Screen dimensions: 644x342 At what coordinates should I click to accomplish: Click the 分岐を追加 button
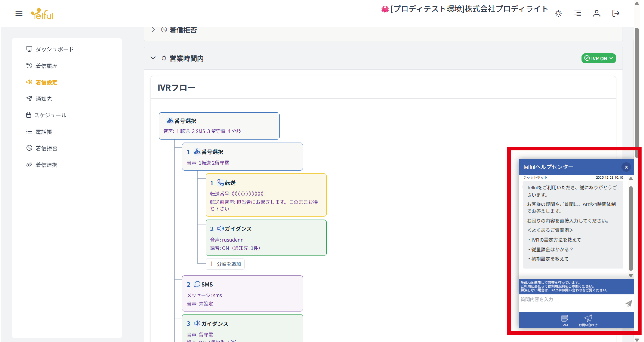[x=225, y=264]
